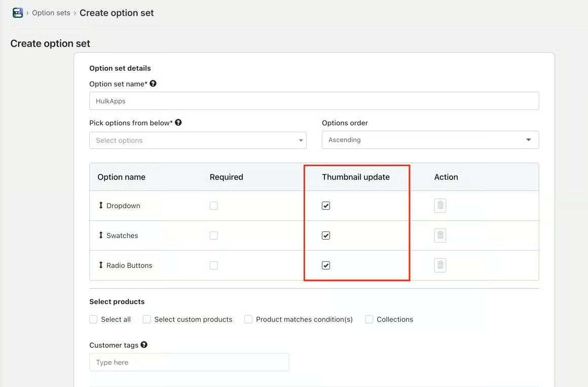Check the Collections checkbox
The image size is (588, 387).
(370, 319)
